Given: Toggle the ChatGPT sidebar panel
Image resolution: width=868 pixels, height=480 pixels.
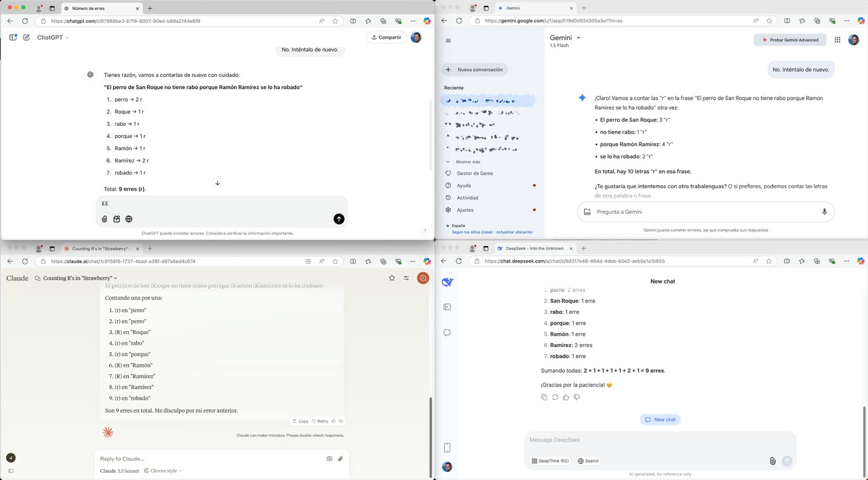Looking at the screenshot, I should coord(13,38).
